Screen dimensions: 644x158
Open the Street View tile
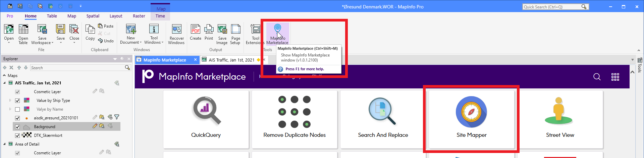[x=560, y=119]
